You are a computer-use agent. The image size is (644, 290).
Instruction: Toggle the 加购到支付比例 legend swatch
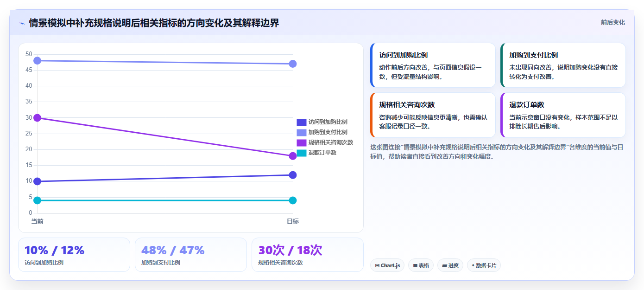click(x=302, y=132)
